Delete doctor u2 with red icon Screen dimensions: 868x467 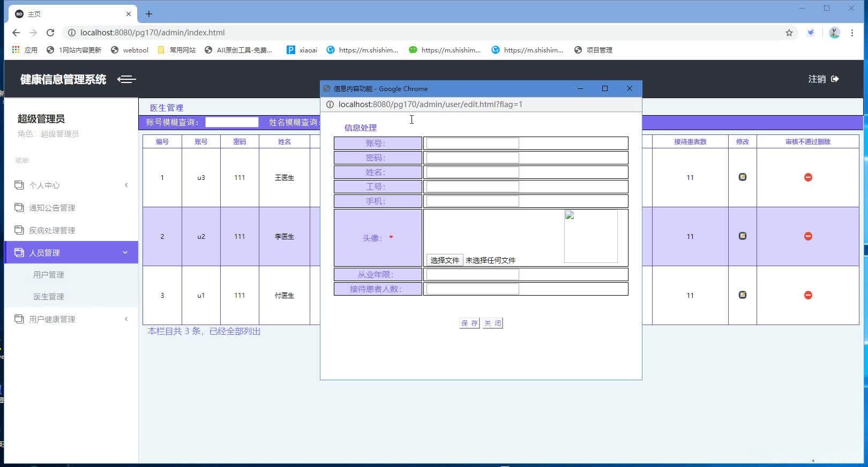point(808,236)
